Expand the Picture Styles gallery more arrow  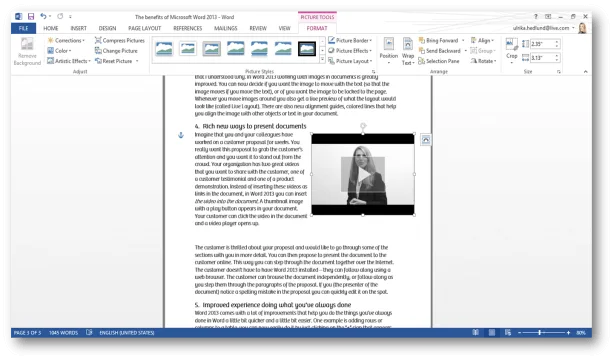(322, 60)
